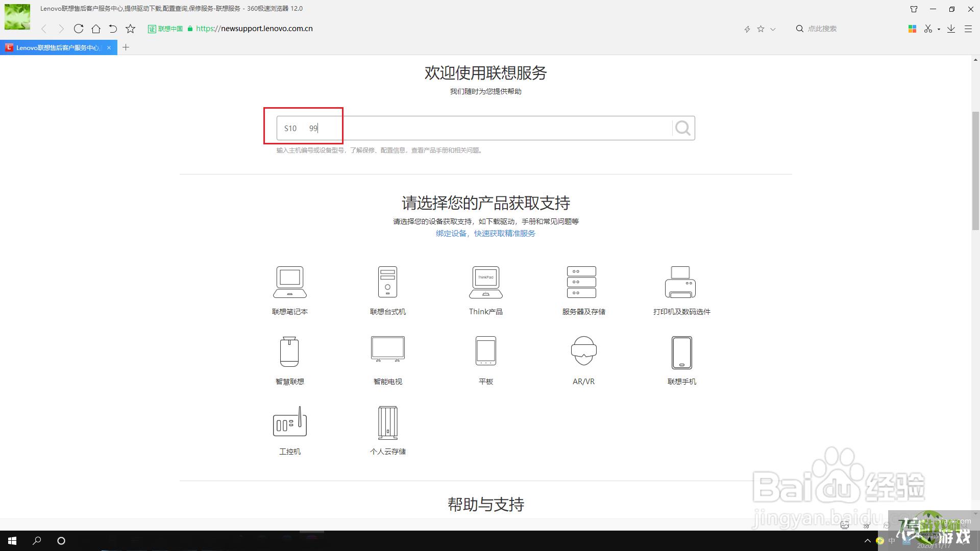The height and width of the screenshot is (551, 980).
Task: Select the 智能电视 television icon
Action: pos(388,349)
